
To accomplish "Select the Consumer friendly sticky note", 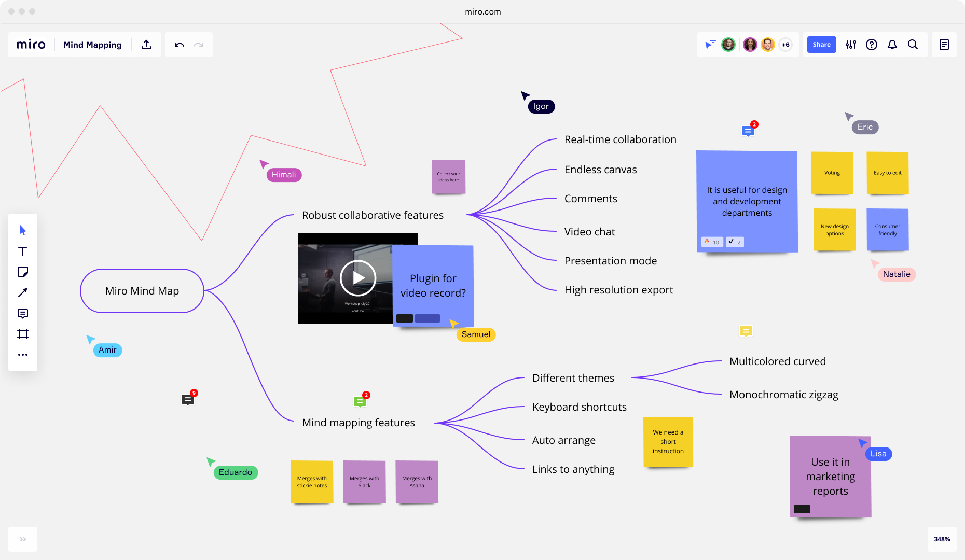I will (888, 230).
